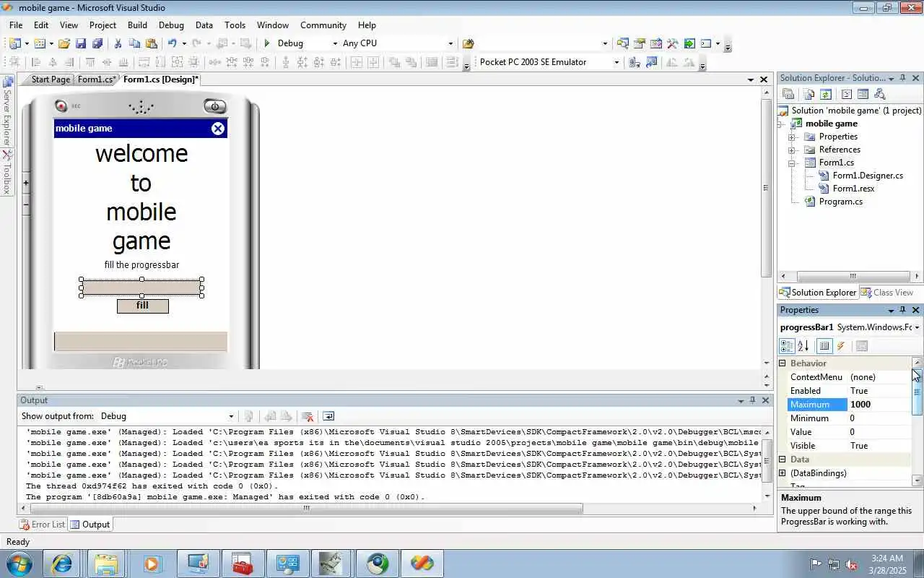Click Show All Files in Solution Explorer
The width and height of the screenshot is (924, 578).
[x=808, y=94]
